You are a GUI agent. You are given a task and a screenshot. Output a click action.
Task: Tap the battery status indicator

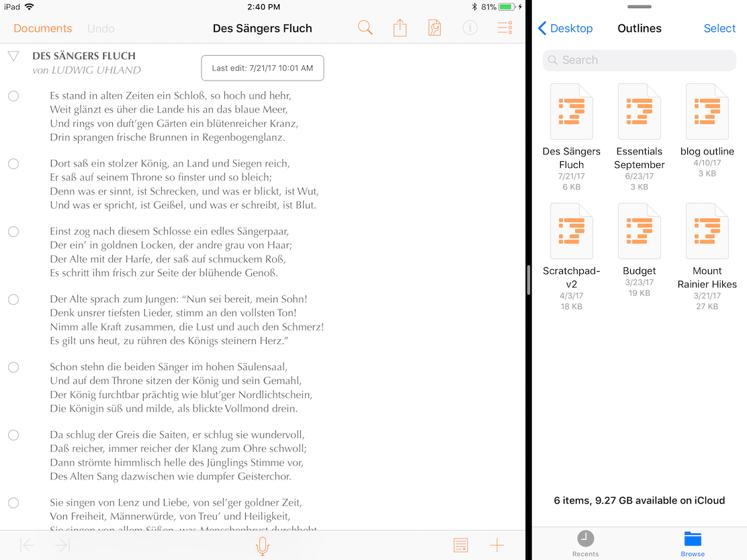(x=507, y=7)
